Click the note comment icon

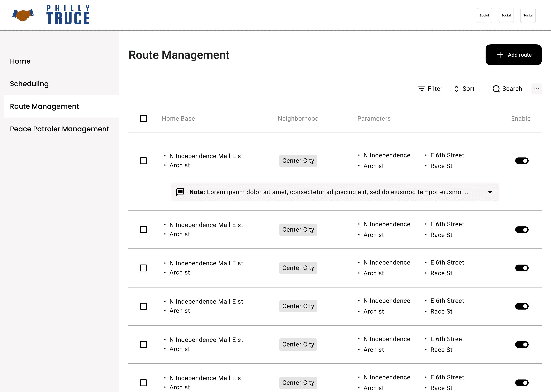point(180,192)
